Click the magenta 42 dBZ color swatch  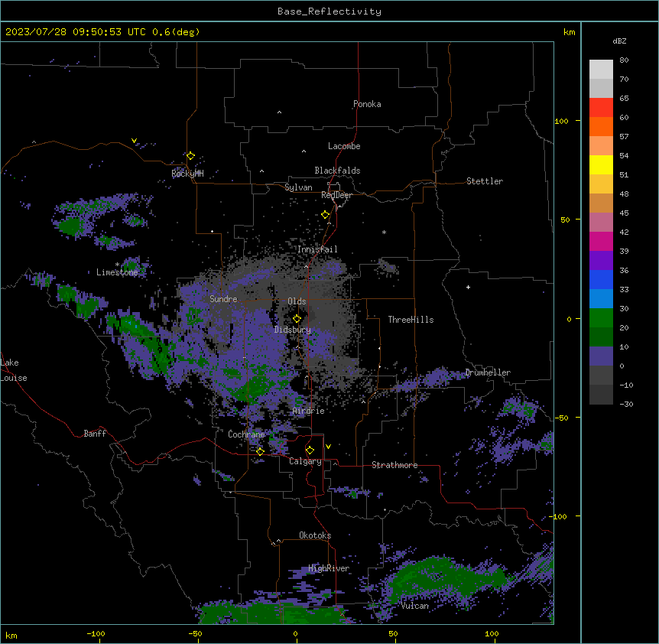coord(601,241)
